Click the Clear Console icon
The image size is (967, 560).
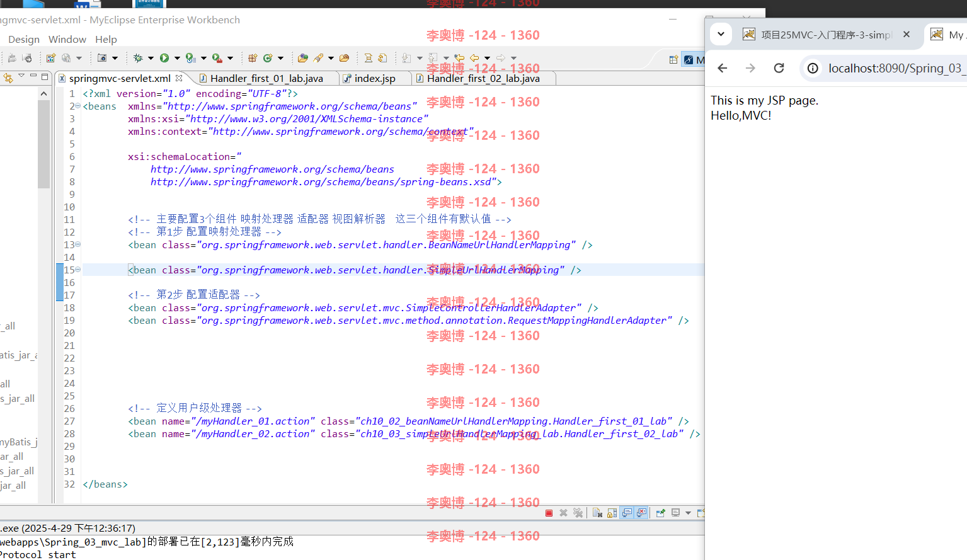tap(597, 513)
